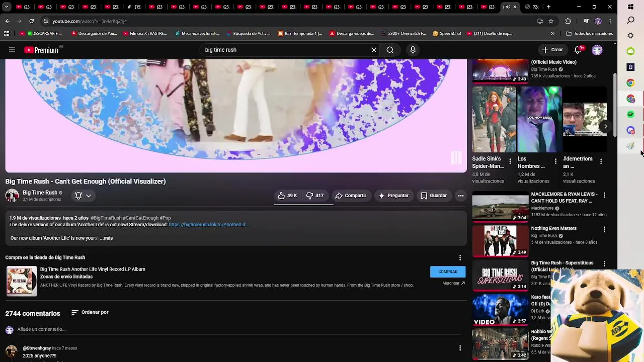Image resolution: width=644 pixels, height=362 pixels.
Task: Open options for Macklemore video
Action: [x=604, y=195]
